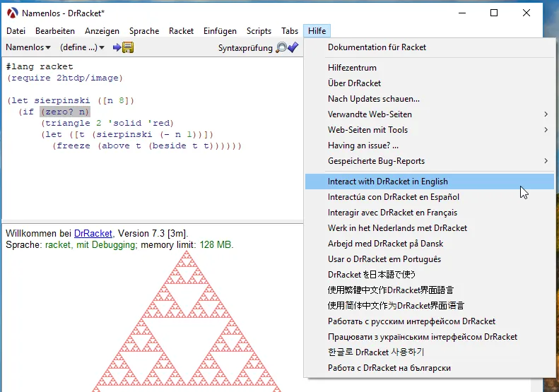Screen dimensions: 559x392
Task: Select Interactúa con DrRacket en Español
Action: [430, 197]
